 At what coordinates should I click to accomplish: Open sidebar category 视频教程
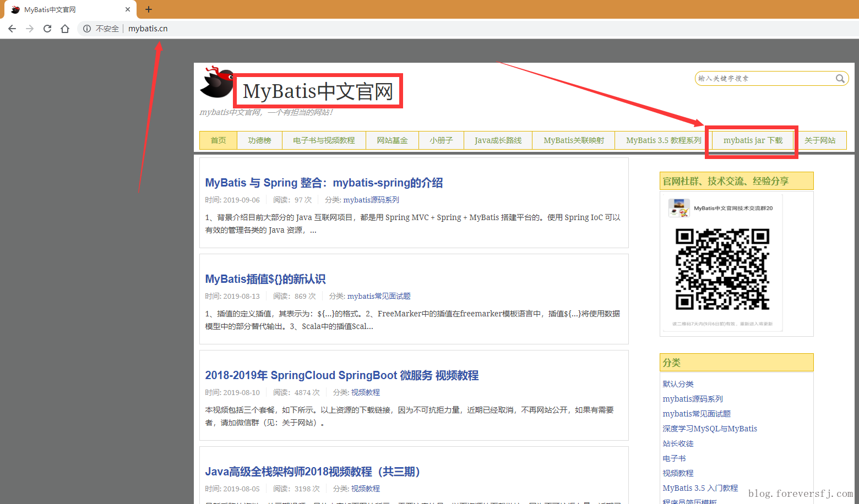click(x=678, y=473)
